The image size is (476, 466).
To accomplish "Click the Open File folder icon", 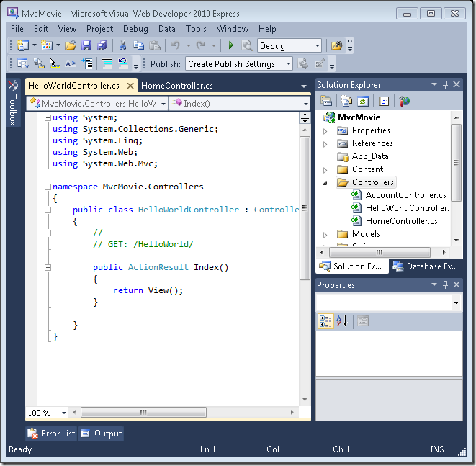I will 71,45.
